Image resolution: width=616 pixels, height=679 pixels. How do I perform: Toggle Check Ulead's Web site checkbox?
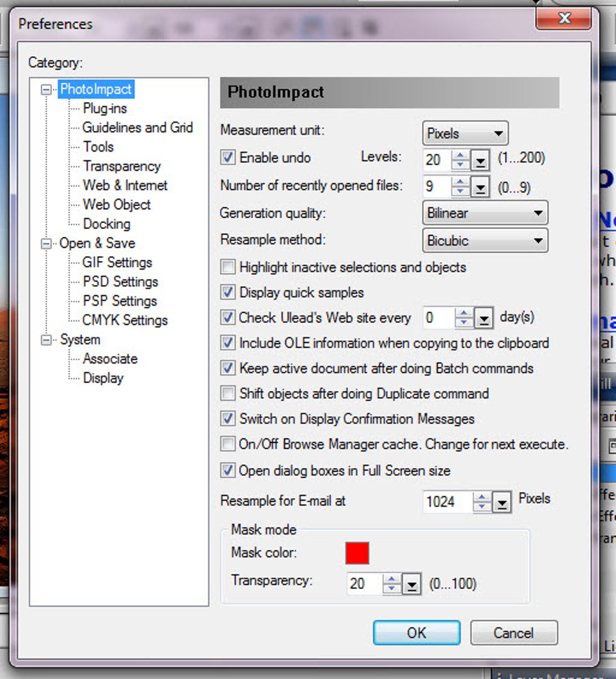click(x=228, y=317)
